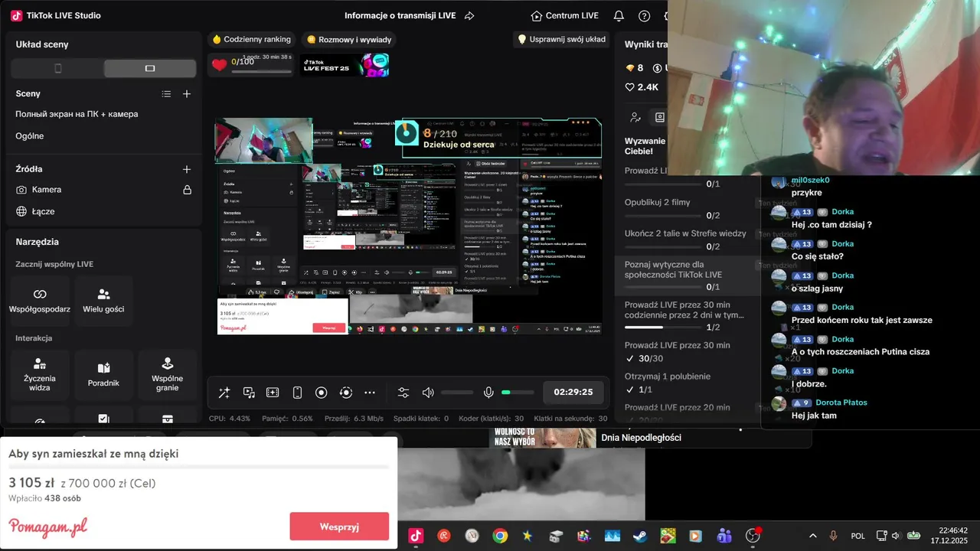Open Centrum LIVE

tap(564, 15)
